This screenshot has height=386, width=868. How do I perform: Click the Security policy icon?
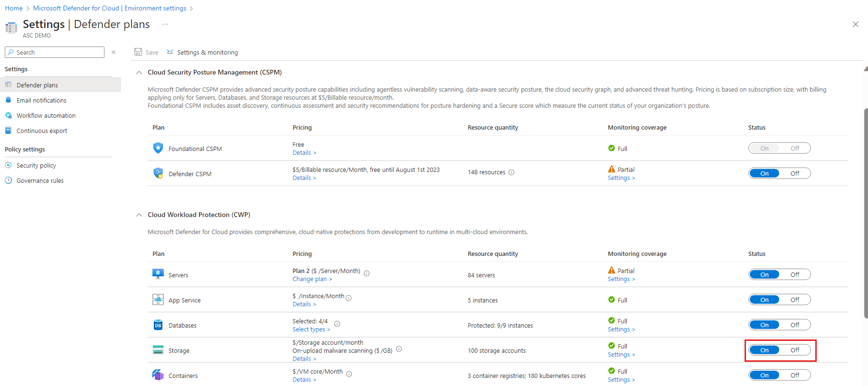click(8, 165)
